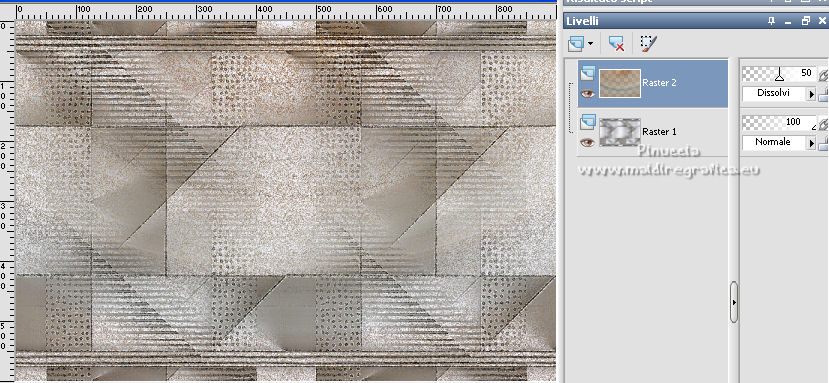Pin the Livelli palette with auto-hide
Viewport: 829px width, 383px height.
[x=771, y=21]
